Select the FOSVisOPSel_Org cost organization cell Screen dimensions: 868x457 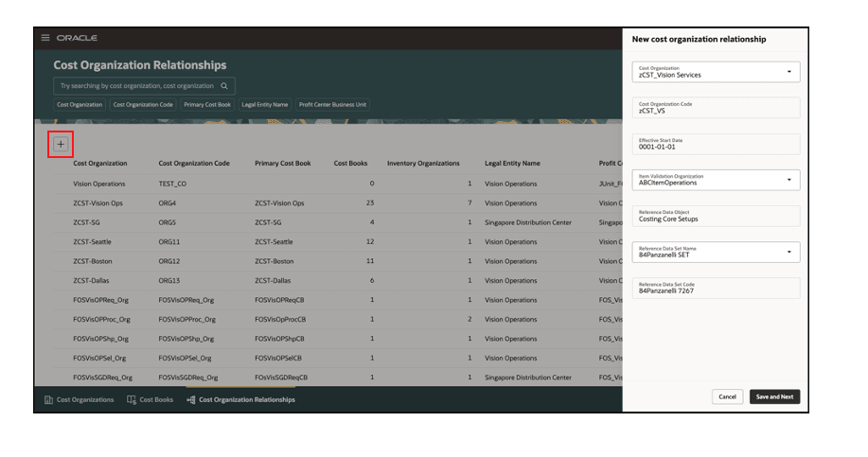99,358
